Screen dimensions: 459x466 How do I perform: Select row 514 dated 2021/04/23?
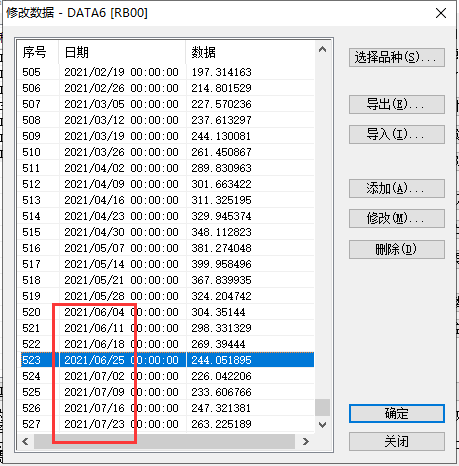[166, 216]
